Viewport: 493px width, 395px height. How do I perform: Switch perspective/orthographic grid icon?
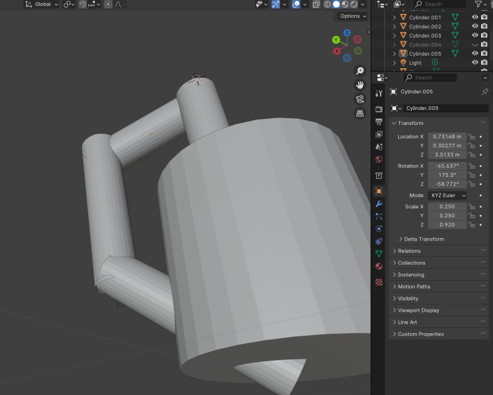point(360,114)
